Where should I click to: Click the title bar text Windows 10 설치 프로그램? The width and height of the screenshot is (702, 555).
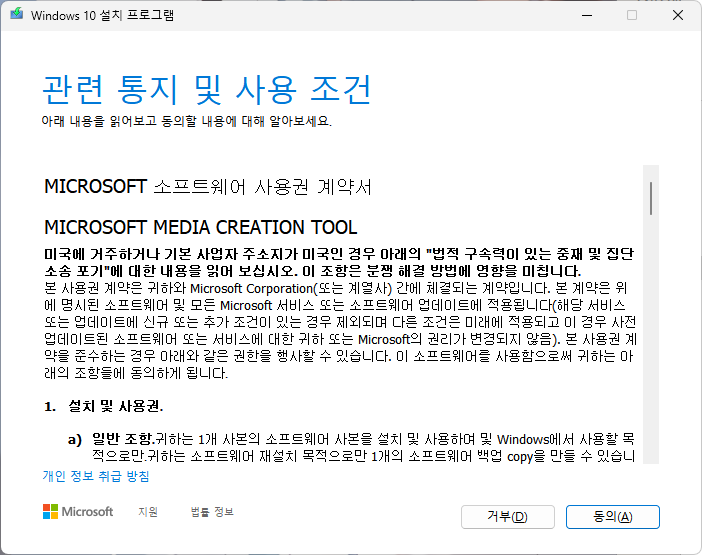pos(103,15)
